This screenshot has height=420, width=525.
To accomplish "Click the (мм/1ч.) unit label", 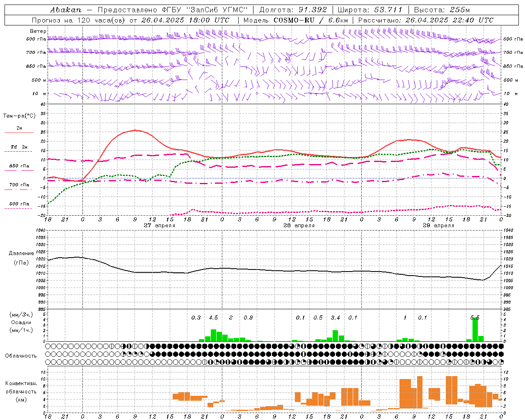I will (x=21, y=330).
